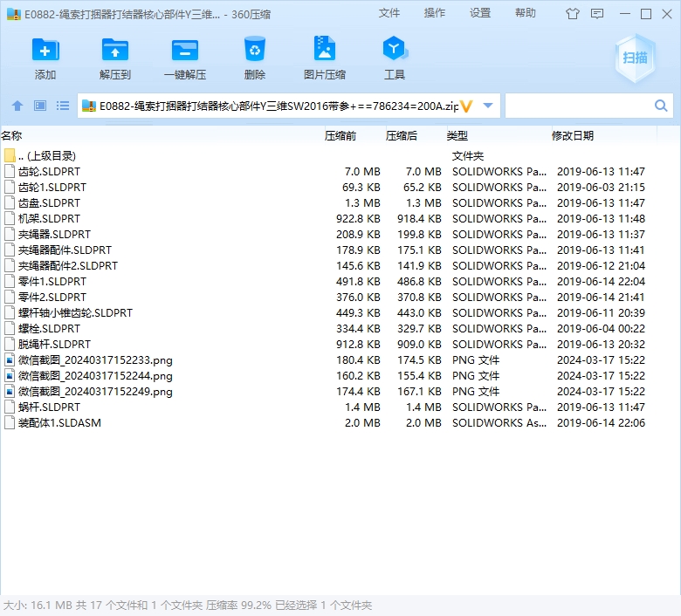Click the 一键解压 one-click extract icon
681x616 pixels.
click(185, 51)
